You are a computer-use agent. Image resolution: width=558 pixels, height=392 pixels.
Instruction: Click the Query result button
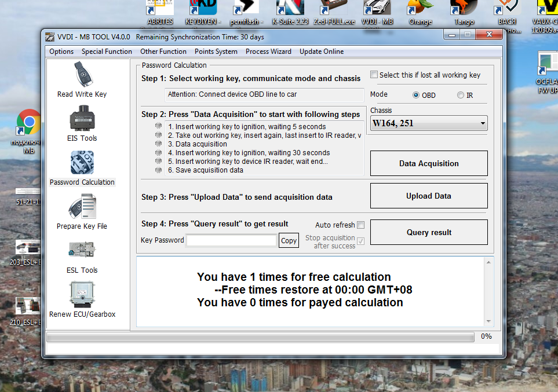point(429,232)
